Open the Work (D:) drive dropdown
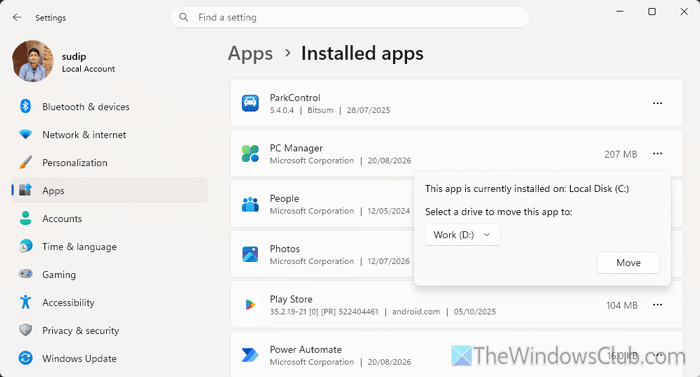 click(x=462, y=235)
